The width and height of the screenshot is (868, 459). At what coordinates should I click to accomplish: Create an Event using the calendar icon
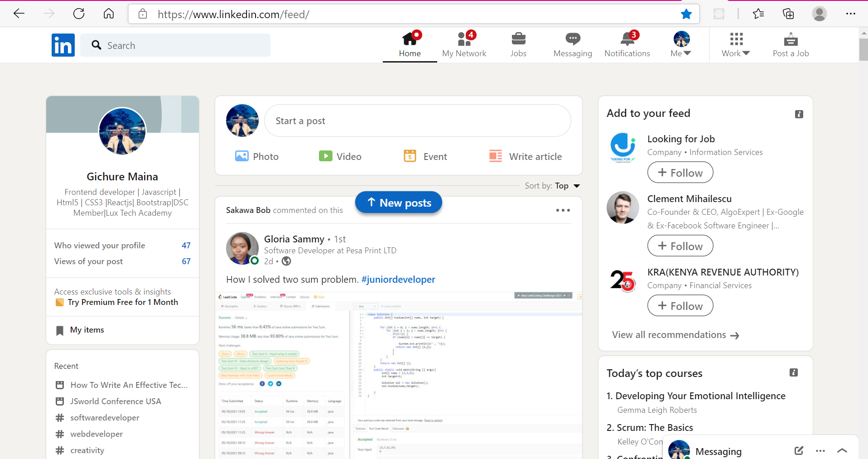point(410,156)
